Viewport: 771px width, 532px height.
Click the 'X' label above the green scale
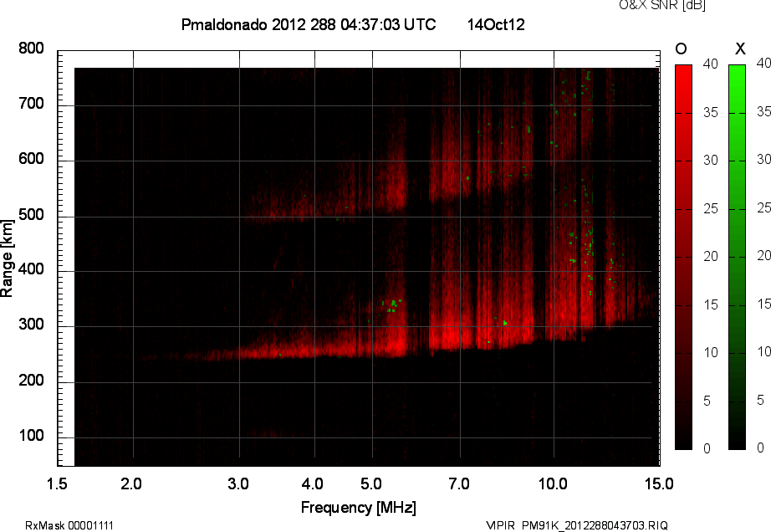pos(740,49)
